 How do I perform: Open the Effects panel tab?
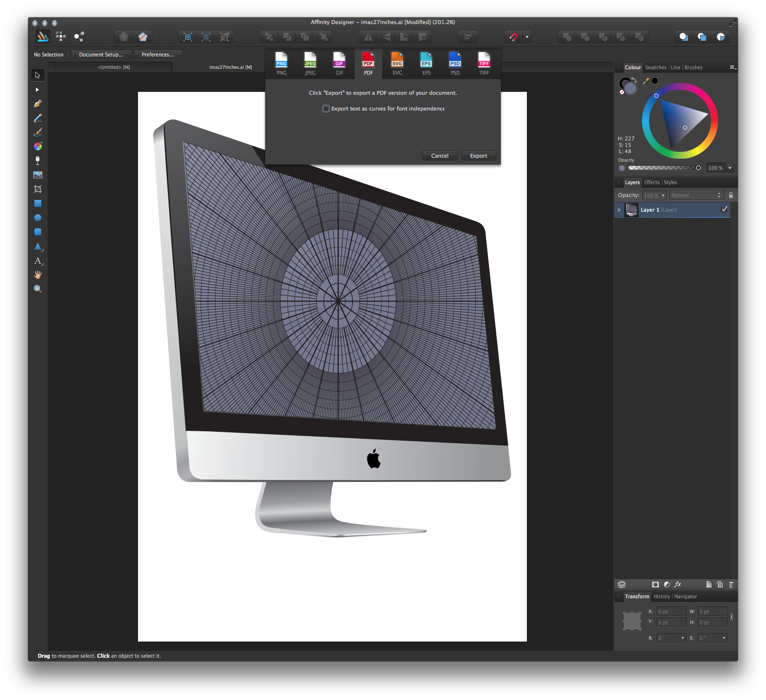click(652, 182)
